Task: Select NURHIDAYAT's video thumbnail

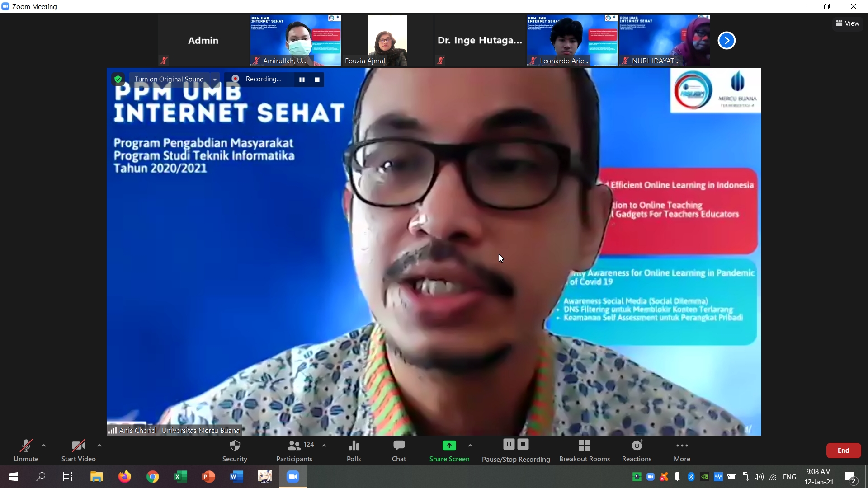Action: [x=664, y=41]
